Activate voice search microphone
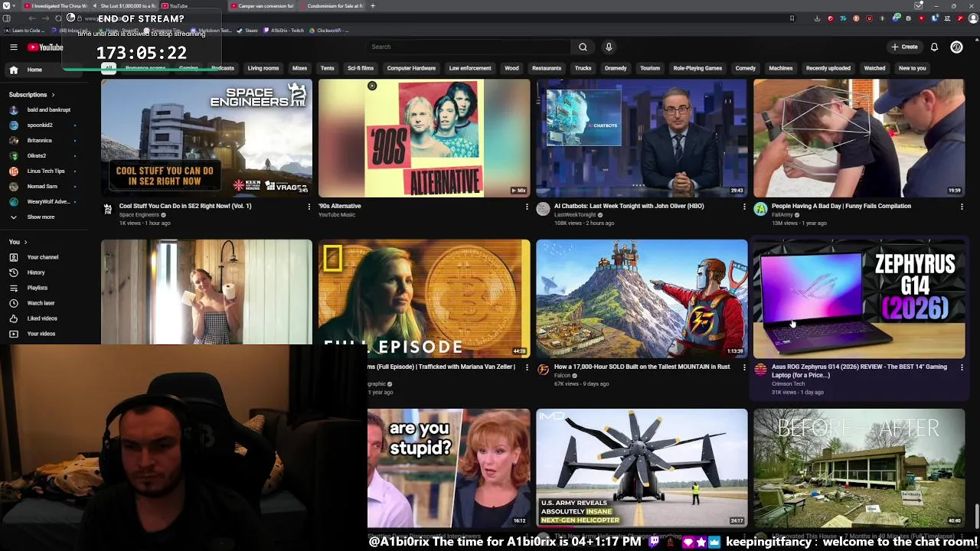The height and width of the screenshot is (551, 980). (x=609, y=47)
